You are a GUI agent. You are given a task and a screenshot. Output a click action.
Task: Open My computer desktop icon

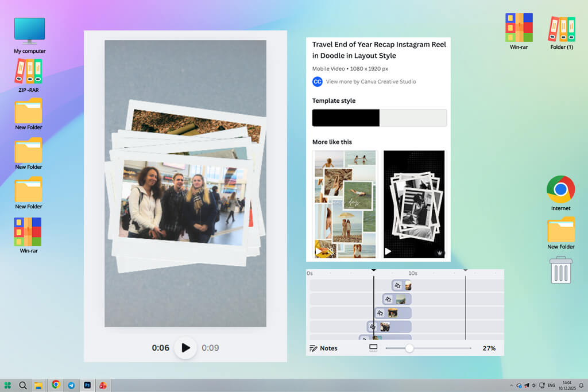(30, 36)
